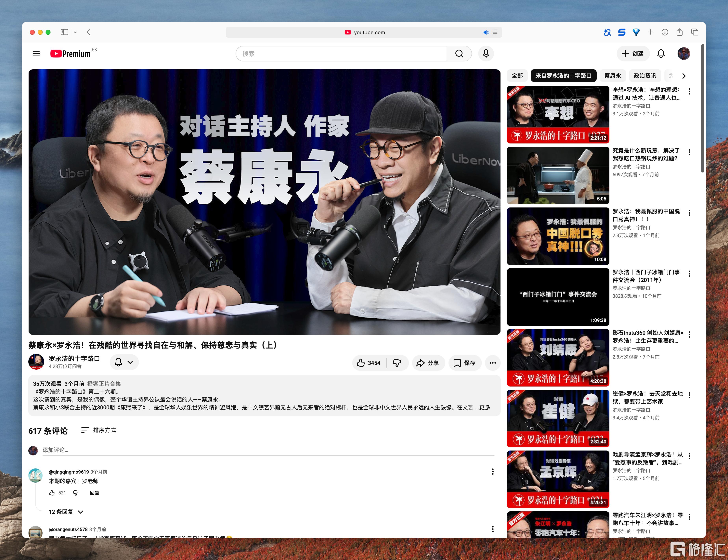The height and width of the screenshot is (560, 728).
Task: Open options menu for 崔健×罗永浩 video
Action: pos(689,395)
